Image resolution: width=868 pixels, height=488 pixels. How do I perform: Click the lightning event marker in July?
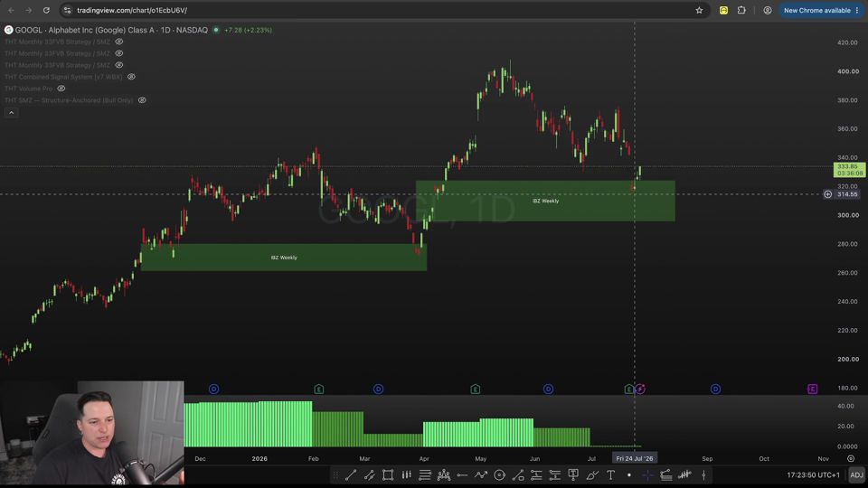point(640,389)
